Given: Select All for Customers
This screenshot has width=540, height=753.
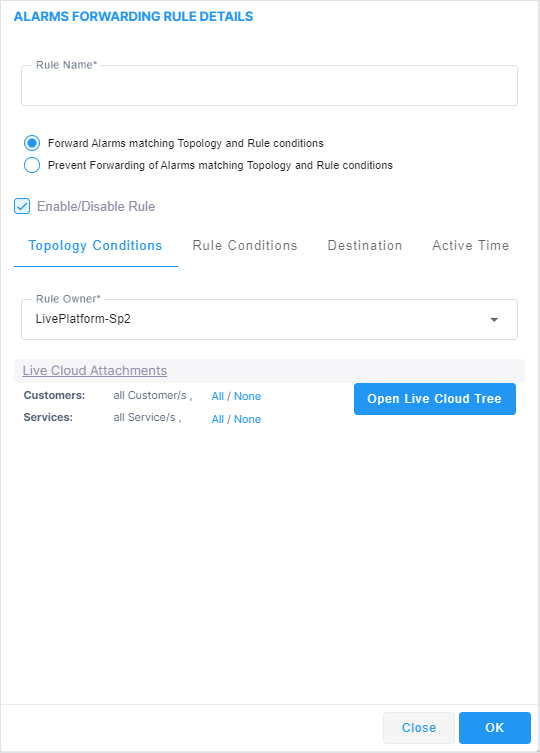Looking at the screenshot, I should tap(218, 396).
